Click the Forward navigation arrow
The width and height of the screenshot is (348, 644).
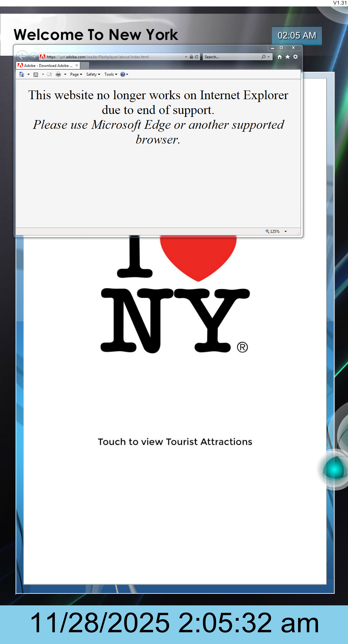click(33, 57)
